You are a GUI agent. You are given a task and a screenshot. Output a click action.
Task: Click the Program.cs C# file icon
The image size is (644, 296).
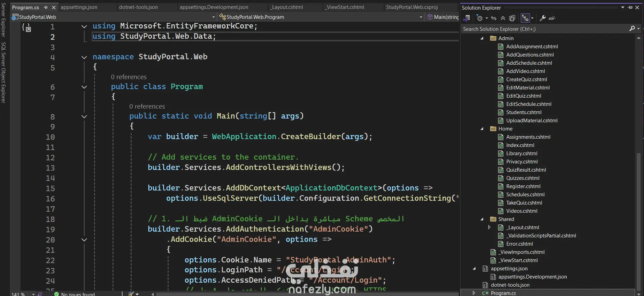click(x=485, y=293)
